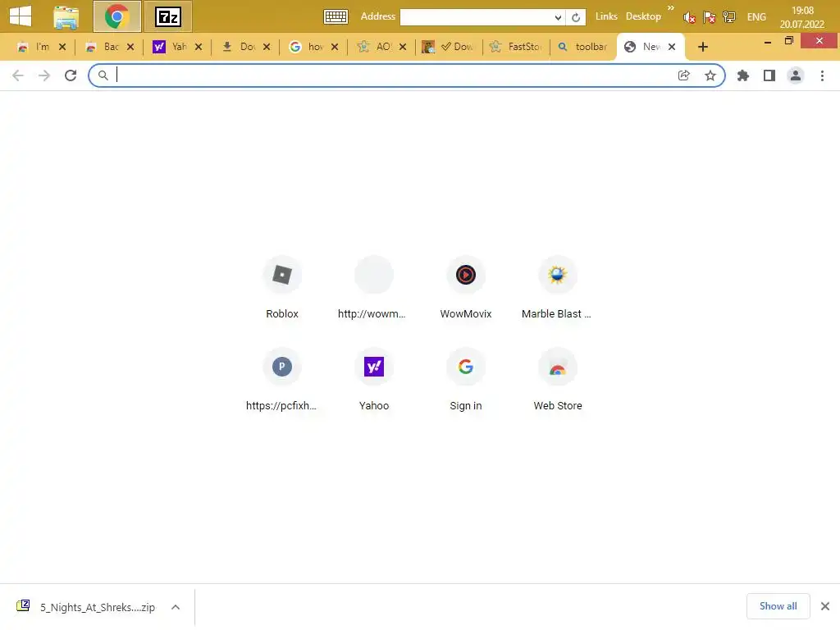This screenshot has width=840, height=630.
Task: Bookmark this tab with star icon
Action: point(710,75)
